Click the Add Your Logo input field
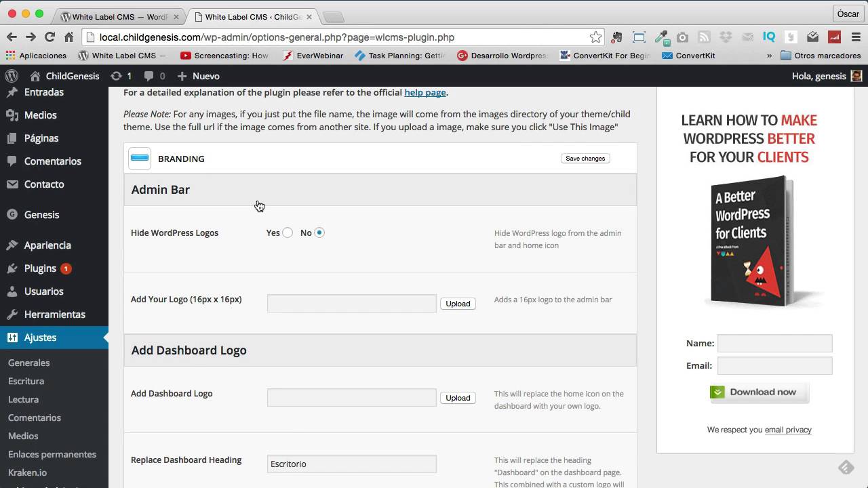This screenshot has height=488, width=868. 351,303
